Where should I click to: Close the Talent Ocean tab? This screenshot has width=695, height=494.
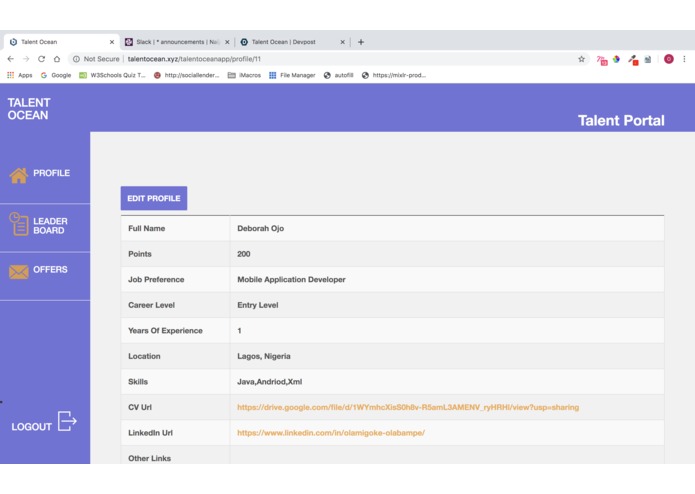click(112, 42)
